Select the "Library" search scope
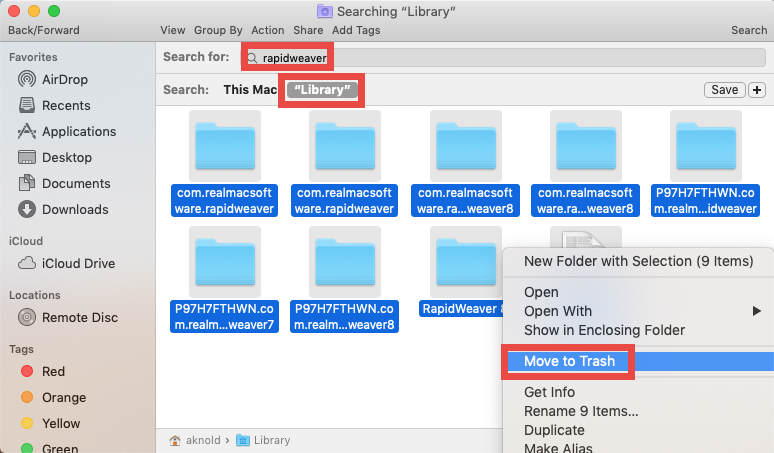This screenshot has height=453, width=774. pyautogui.click(x=322, y=90)
